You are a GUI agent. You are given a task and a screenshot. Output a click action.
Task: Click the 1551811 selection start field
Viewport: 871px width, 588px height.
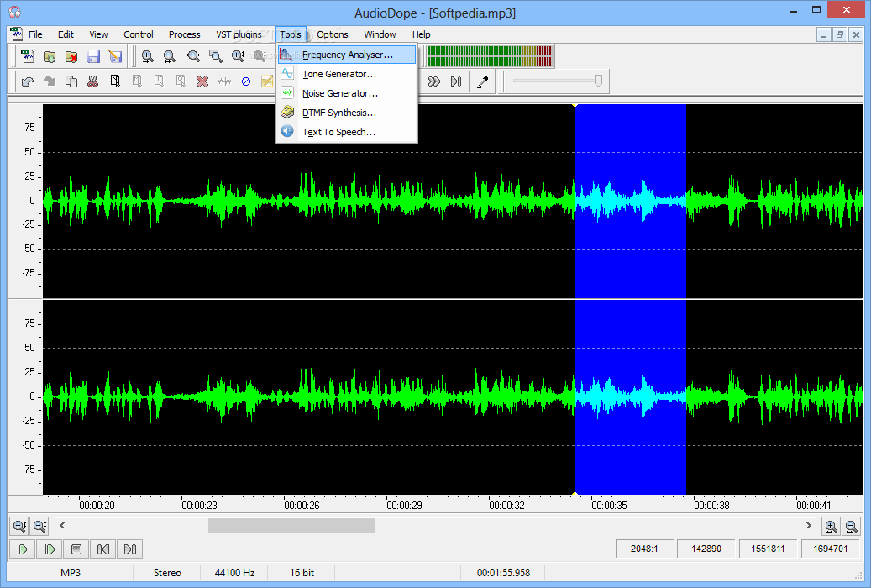pyautogui.click(x=769, y=549)
